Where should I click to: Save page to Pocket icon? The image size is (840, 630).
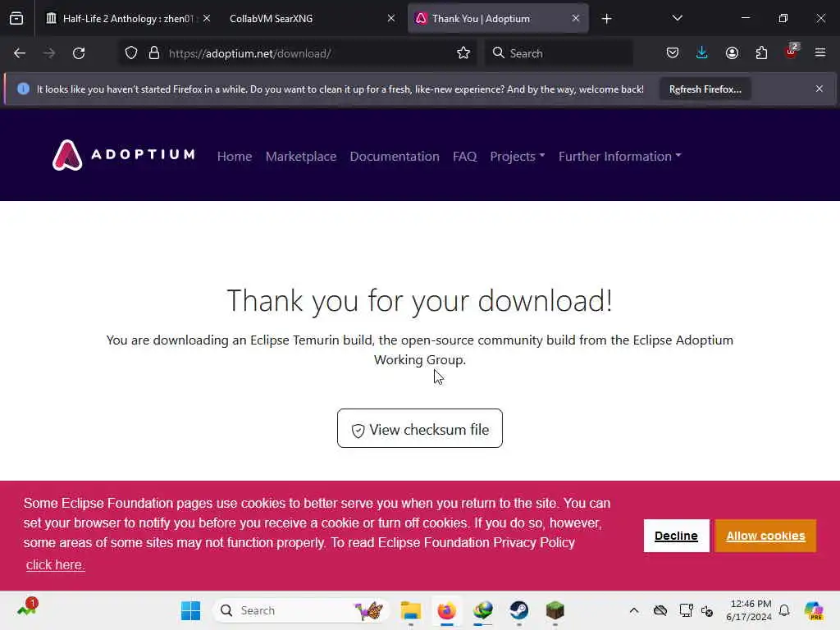coord(673,53)
